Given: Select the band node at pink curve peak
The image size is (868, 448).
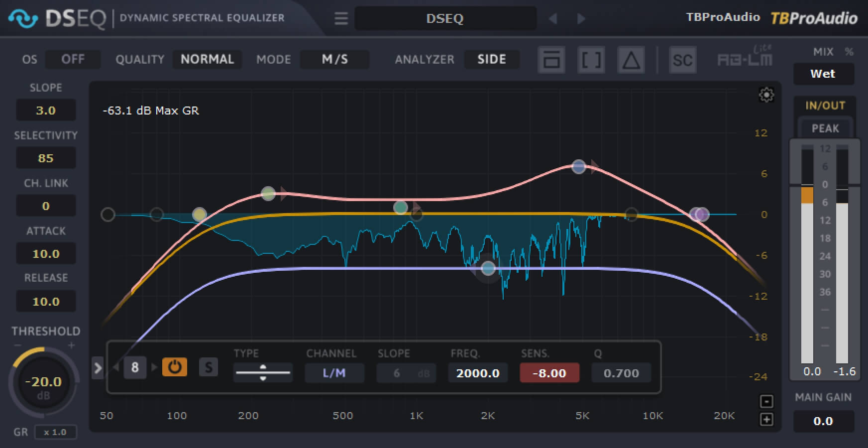Looking at the screenshot, I should point(578,167).
